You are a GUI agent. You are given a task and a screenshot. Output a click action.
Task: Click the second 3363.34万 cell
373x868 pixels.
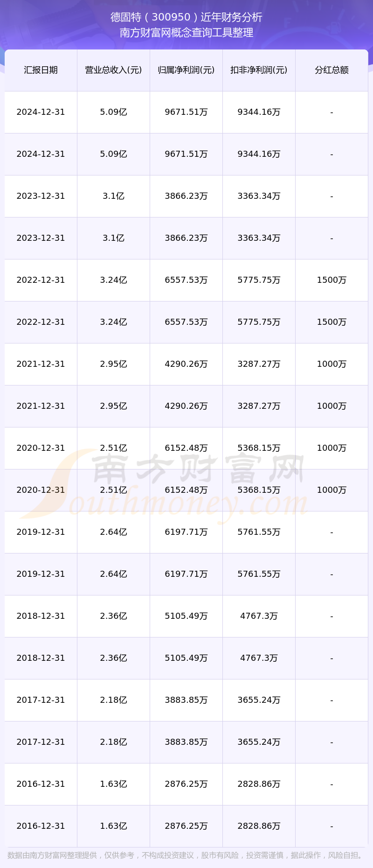click(259, 238)
